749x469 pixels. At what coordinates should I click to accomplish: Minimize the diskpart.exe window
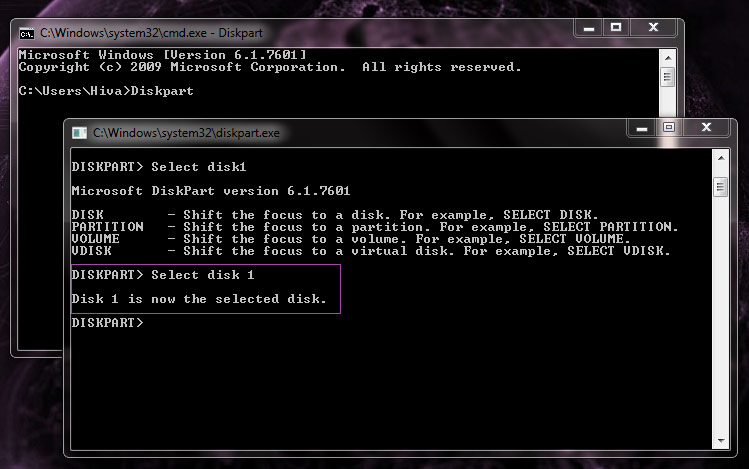(642, 128)
